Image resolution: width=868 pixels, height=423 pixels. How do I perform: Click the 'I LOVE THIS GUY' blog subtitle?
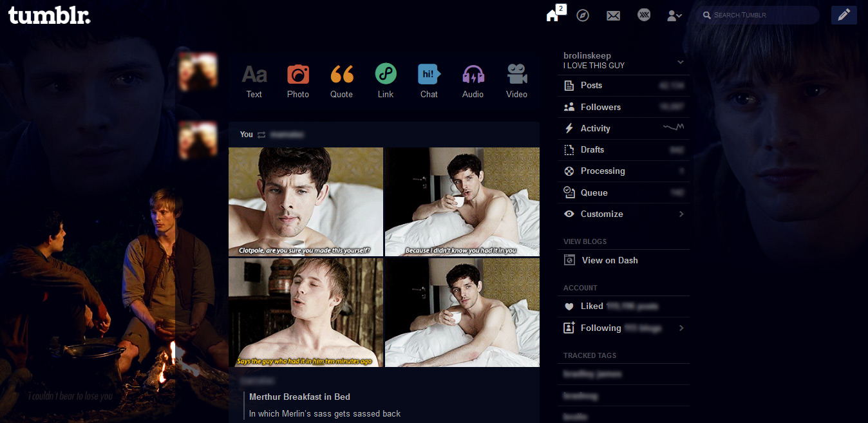(x=594, y=66)
